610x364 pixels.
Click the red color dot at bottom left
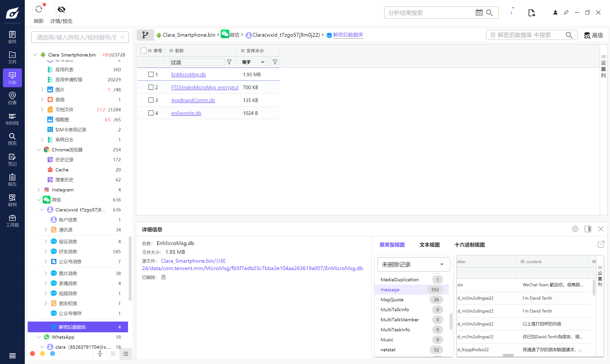pyautogui.click(x=32, y=354)
